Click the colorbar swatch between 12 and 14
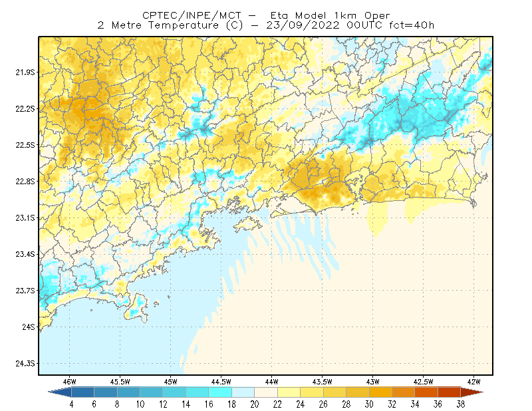 pyautogui.click(x=174, y=392)
